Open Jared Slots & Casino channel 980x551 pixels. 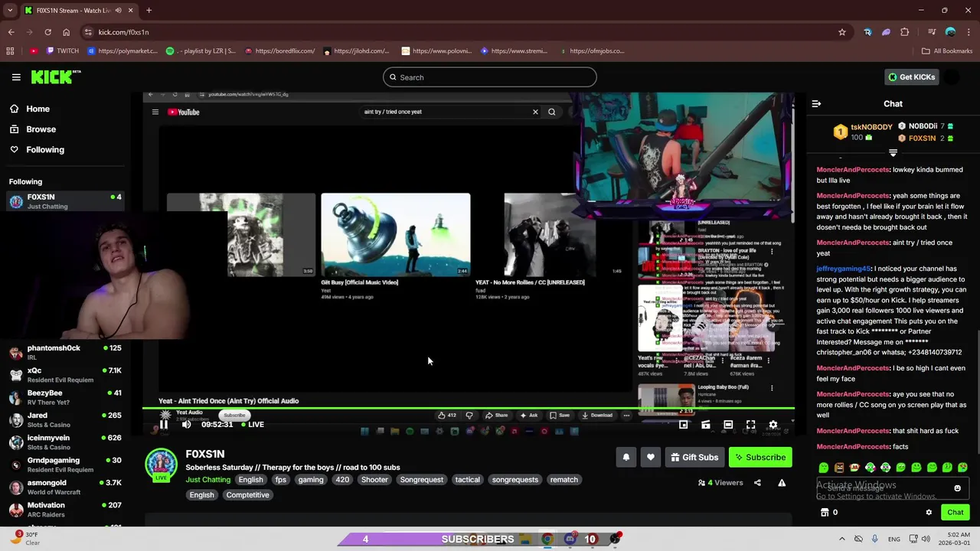64,419
